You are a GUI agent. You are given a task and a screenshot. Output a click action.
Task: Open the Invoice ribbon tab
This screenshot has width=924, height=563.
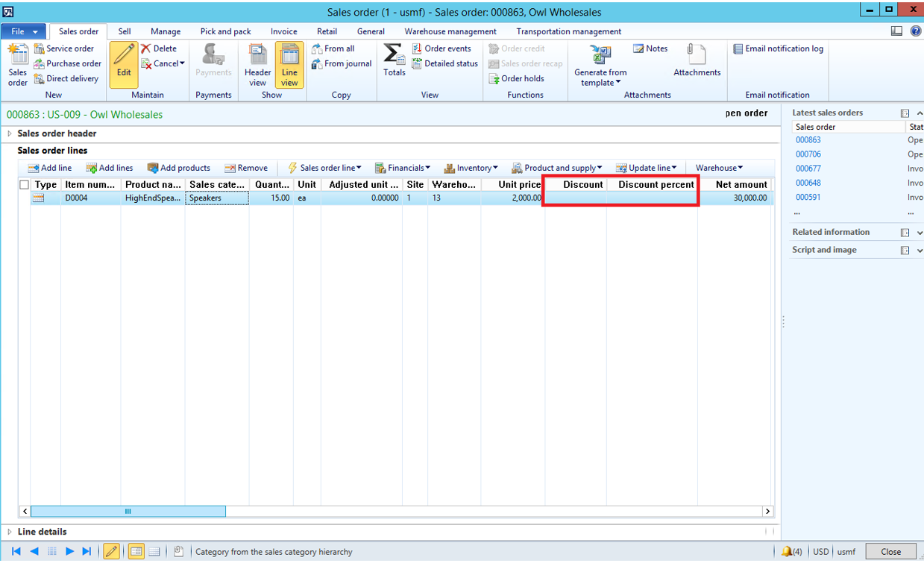pyautogui.click(x=283, y=31)
